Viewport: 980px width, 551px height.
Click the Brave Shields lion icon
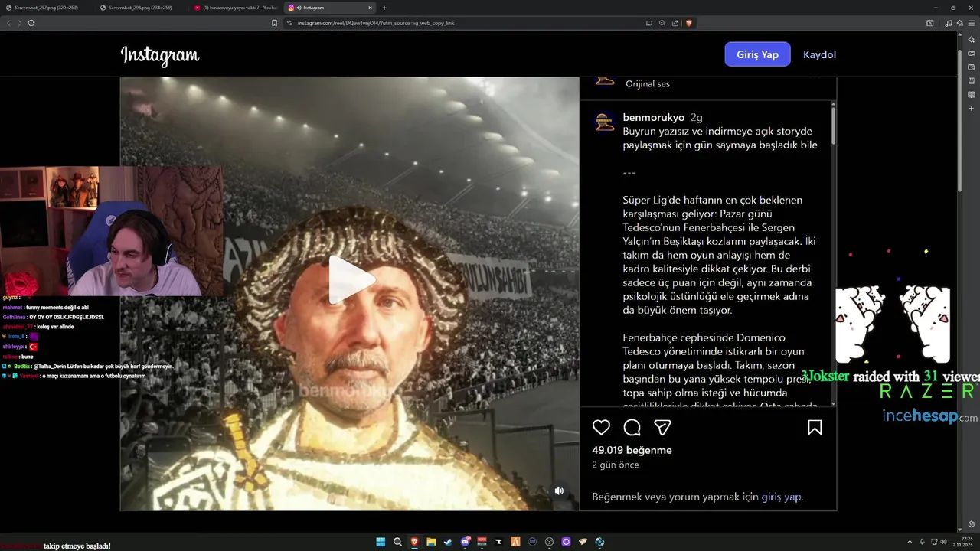point(688,23)
